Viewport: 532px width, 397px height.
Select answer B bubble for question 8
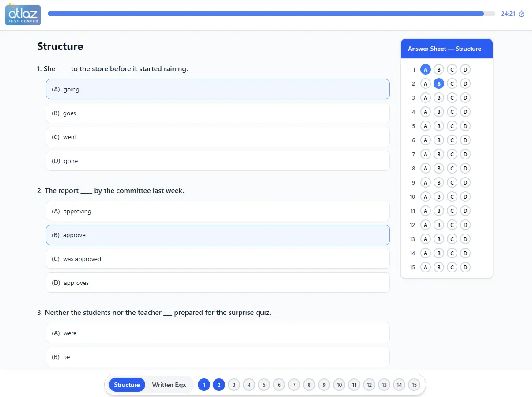pyautogui.click(x=438, y=168)
